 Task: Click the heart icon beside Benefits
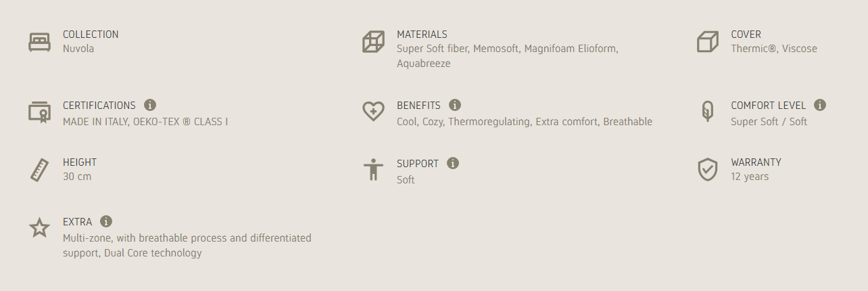point(373,112)
